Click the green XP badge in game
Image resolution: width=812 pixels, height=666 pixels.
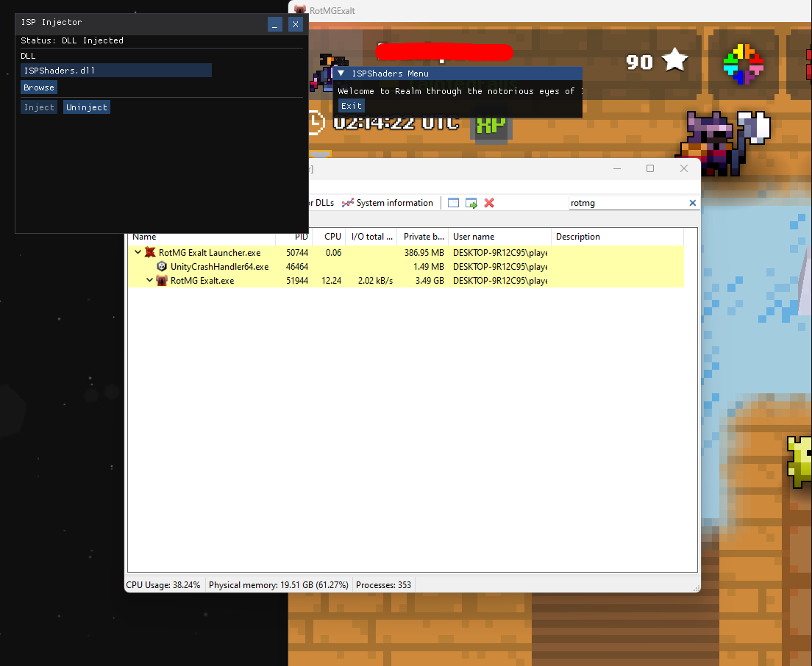(491, 126)
